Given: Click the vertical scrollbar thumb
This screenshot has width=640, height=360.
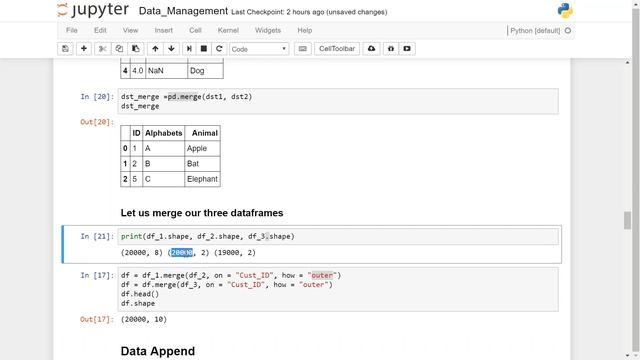Looking at the screenshot, I should 627,221.
